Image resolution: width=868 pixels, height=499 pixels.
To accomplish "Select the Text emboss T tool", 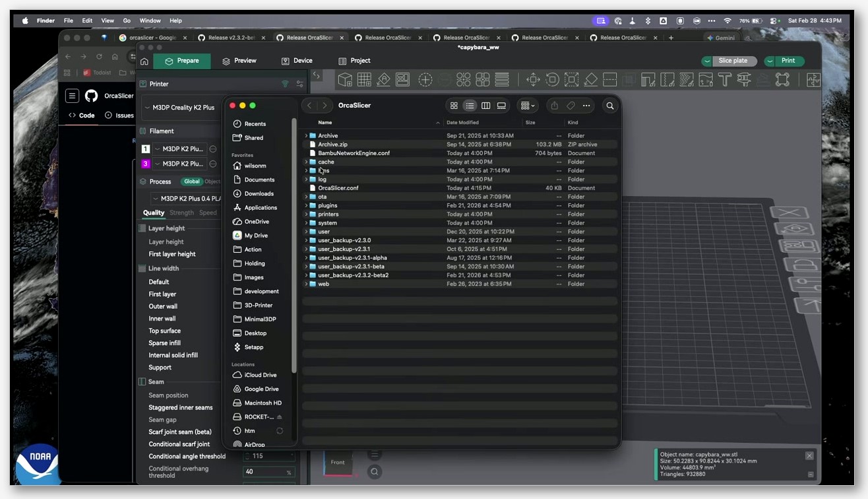I will (725, 80).
